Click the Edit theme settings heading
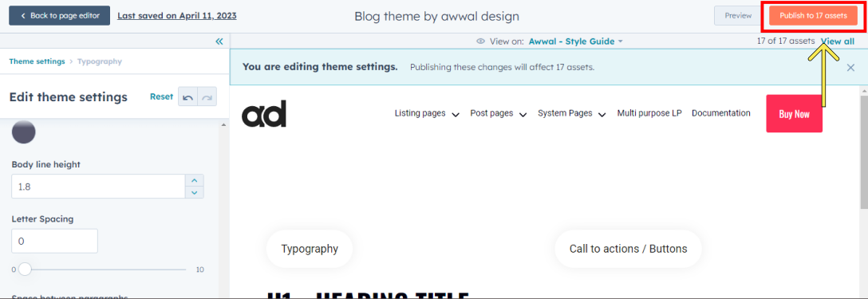This screenshot has width=868, height=299. pyautogui.click(x=68, y=97)
